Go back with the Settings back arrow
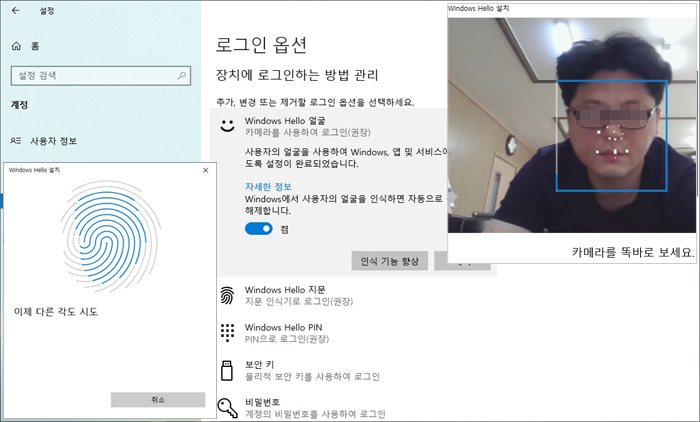The height and width of the screenshot is (422, 700). [16, 10]
